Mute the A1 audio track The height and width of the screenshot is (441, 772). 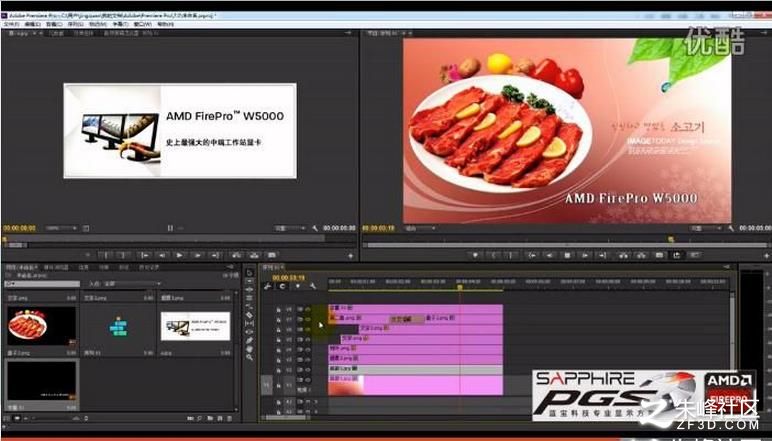(308, 402)
